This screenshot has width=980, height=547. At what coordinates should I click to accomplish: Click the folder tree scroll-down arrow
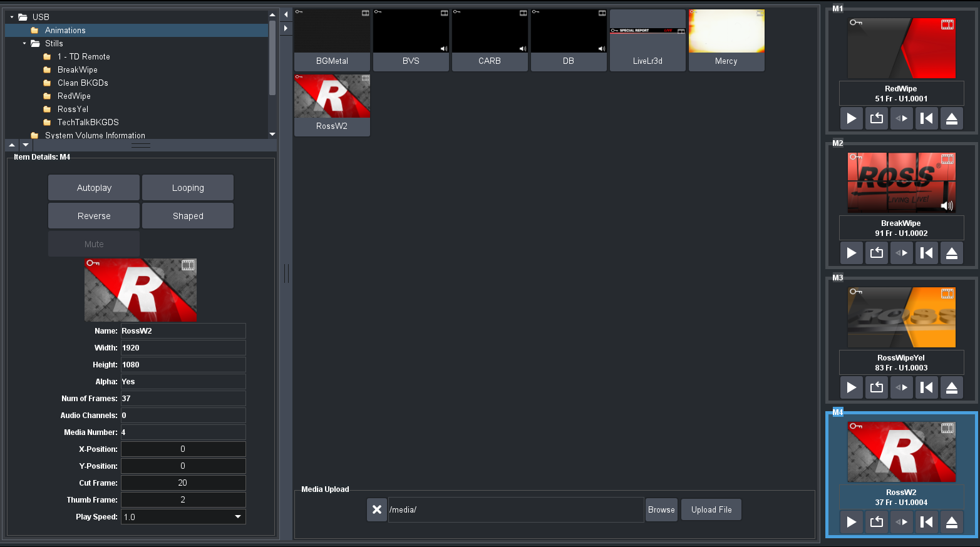[272, 134]
